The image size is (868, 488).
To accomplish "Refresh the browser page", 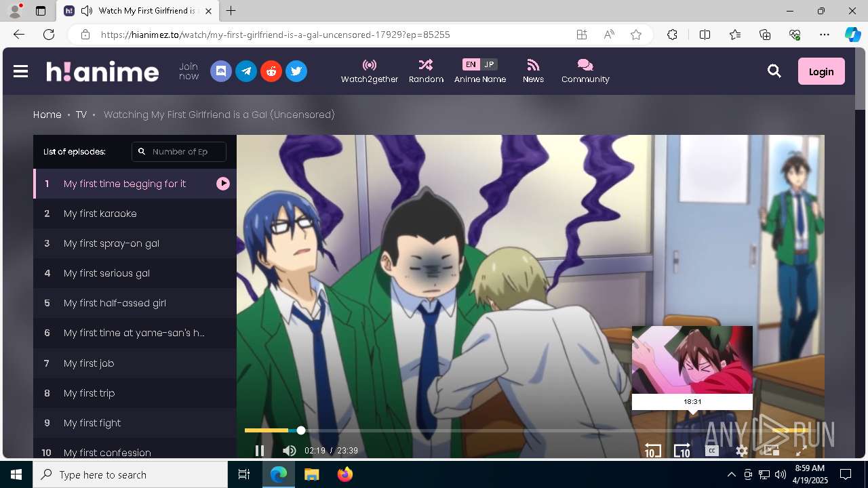I will (x=49, y=35).
